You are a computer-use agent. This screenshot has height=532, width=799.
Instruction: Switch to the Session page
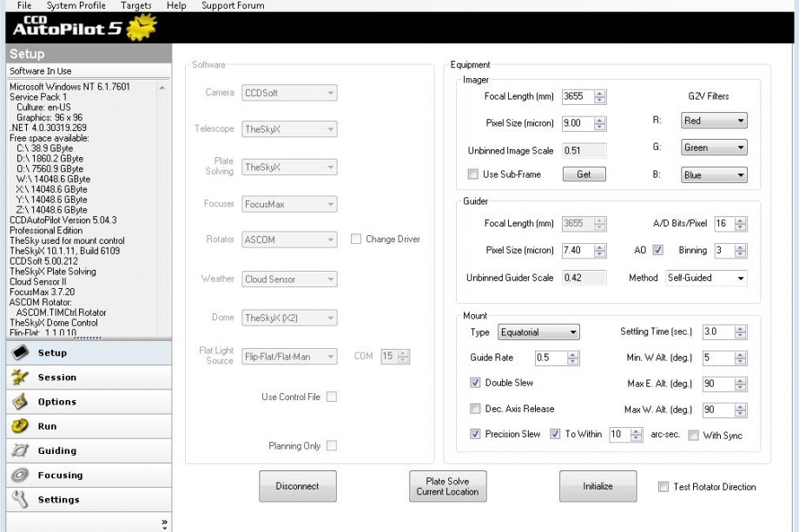(x=89, y=378)
